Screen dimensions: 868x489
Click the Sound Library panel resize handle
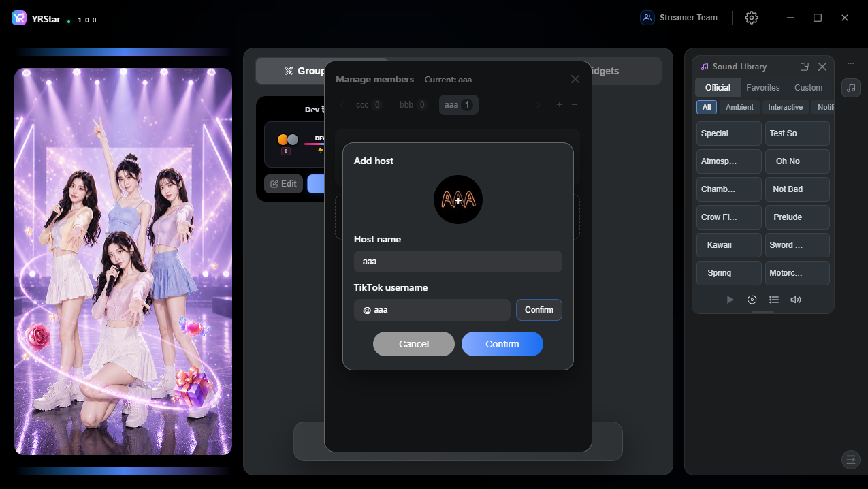tap(763, 312)
